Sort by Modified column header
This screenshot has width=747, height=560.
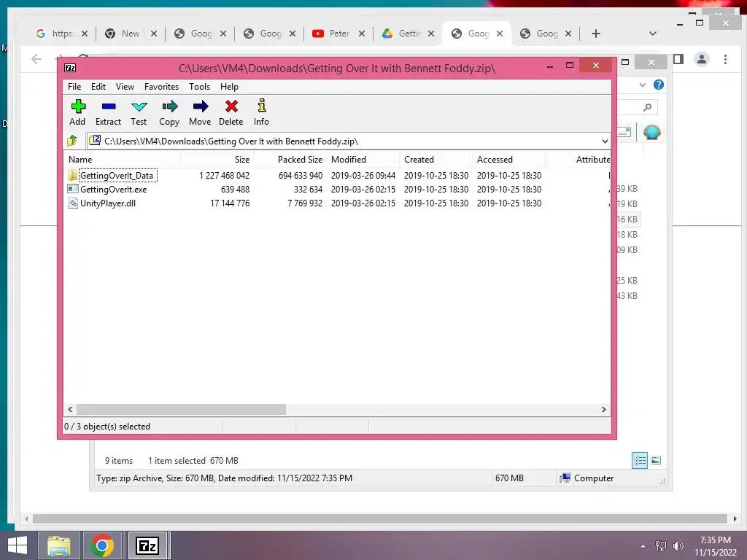coord(363,160)
